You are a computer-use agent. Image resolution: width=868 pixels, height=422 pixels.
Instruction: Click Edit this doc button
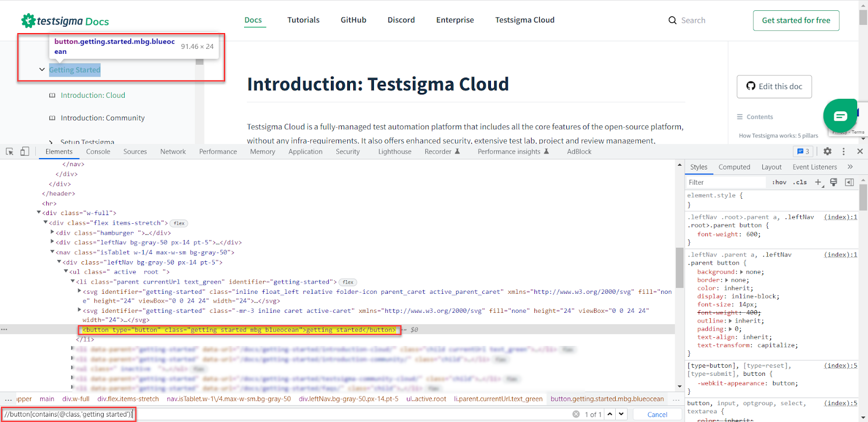[x=774, y=86]
